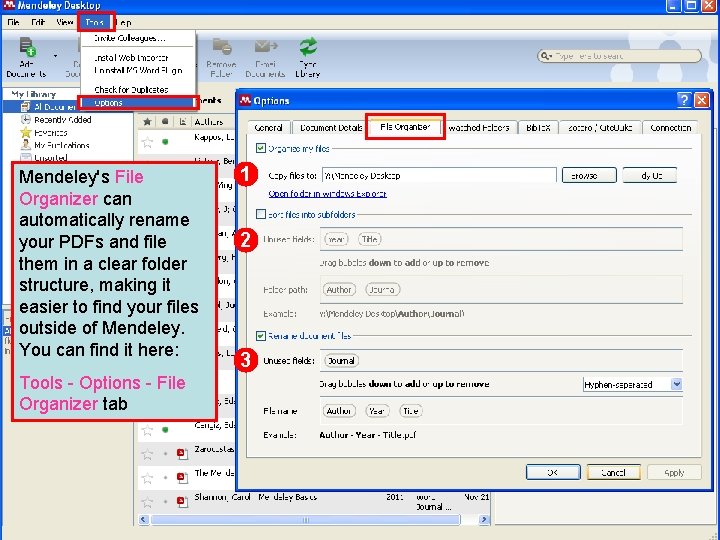This screenshot has height=540, width=720.
Task: Open the File menu
Action: tap(13, 22)
